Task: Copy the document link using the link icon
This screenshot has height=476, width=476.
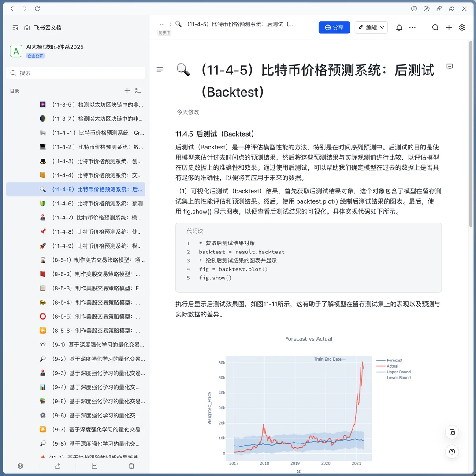Action: [x=439, y=8]
